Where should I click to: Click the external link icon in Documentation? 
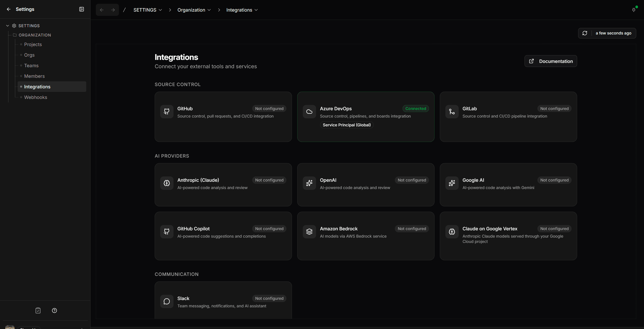[x=531, y=61]
